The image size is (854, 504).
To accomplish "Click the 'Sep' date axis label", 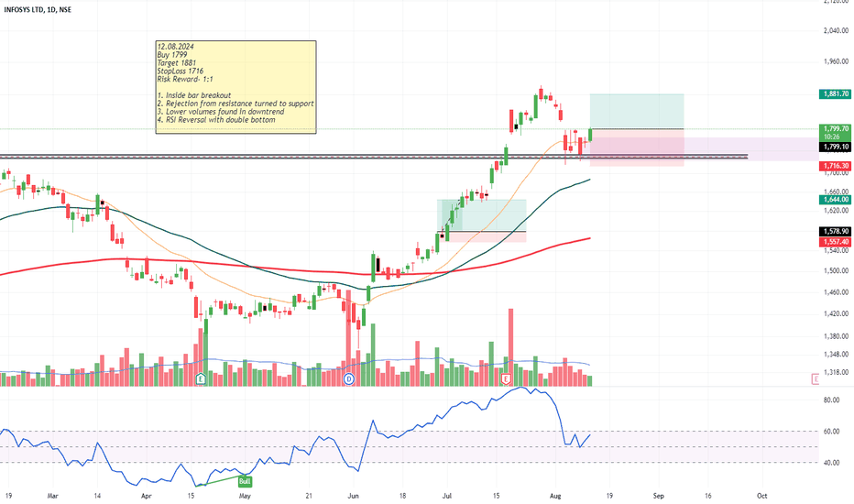I will [659, 496].
